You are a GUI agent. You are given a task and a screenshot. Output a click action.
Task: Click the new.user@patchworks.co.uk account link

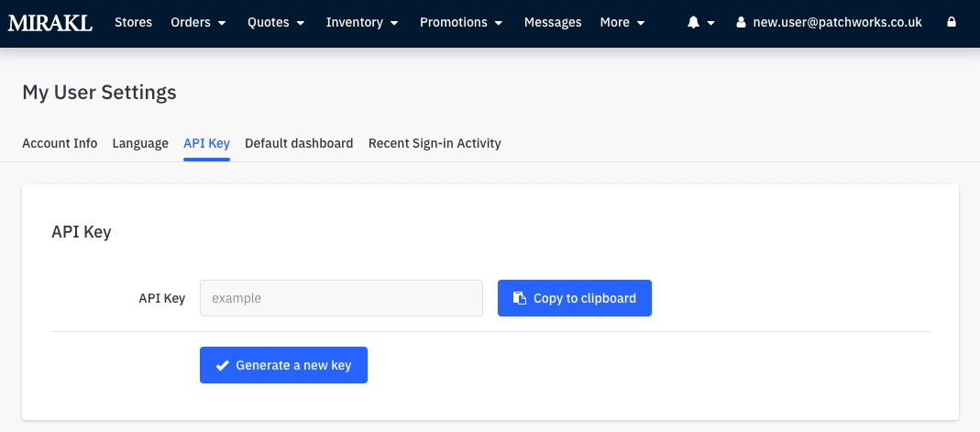pyautogui.click(x=837, y=22)
